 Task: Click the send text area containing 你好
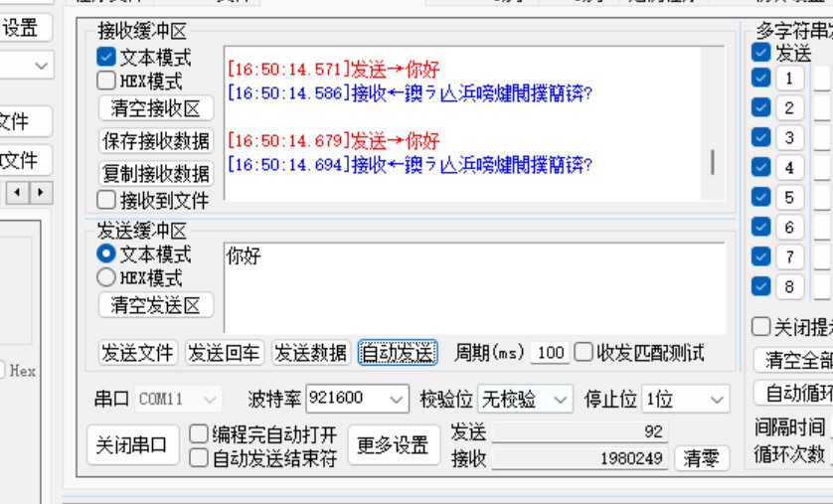click(475, 288)
